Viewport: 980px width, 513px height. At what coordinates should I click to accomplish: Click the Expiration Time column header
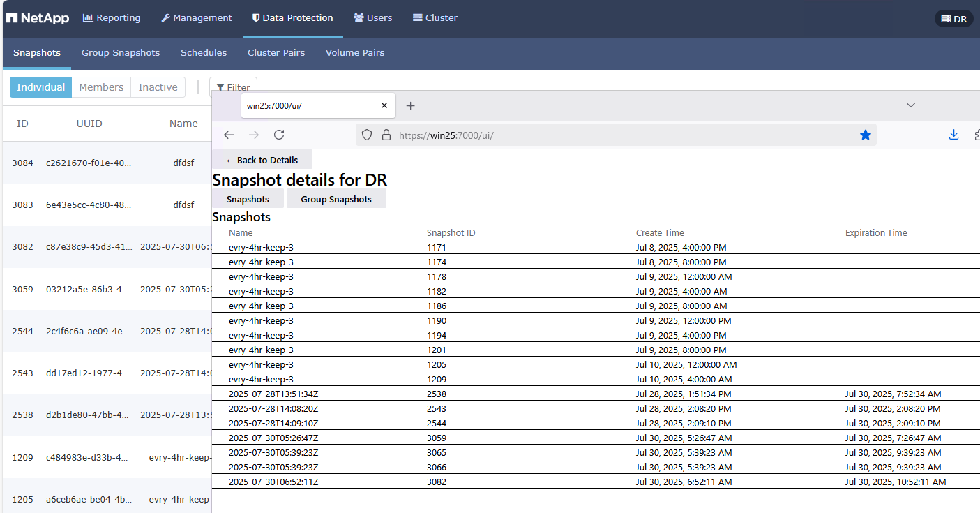click(876, 233)
